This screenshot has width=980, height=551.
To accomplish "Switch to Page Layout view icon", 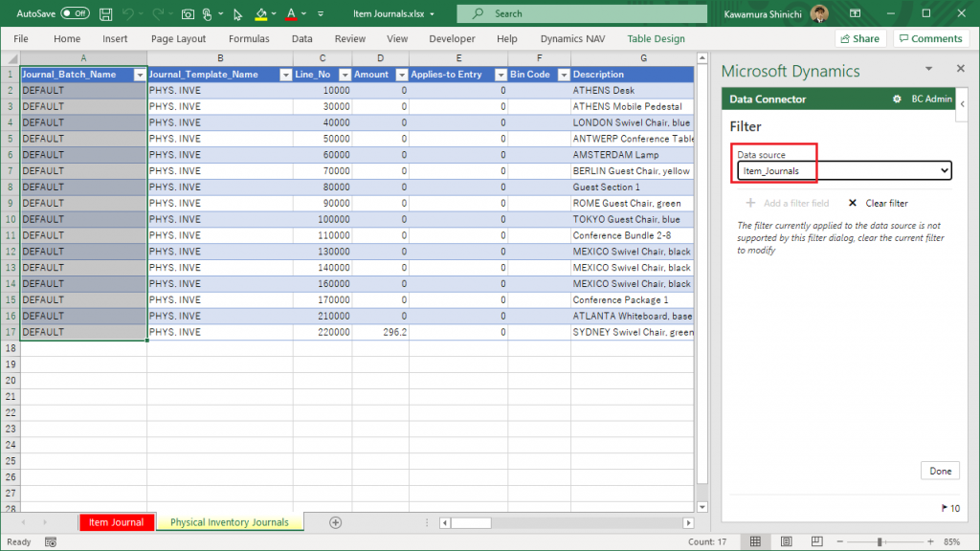I will click(x=787, y=541).
